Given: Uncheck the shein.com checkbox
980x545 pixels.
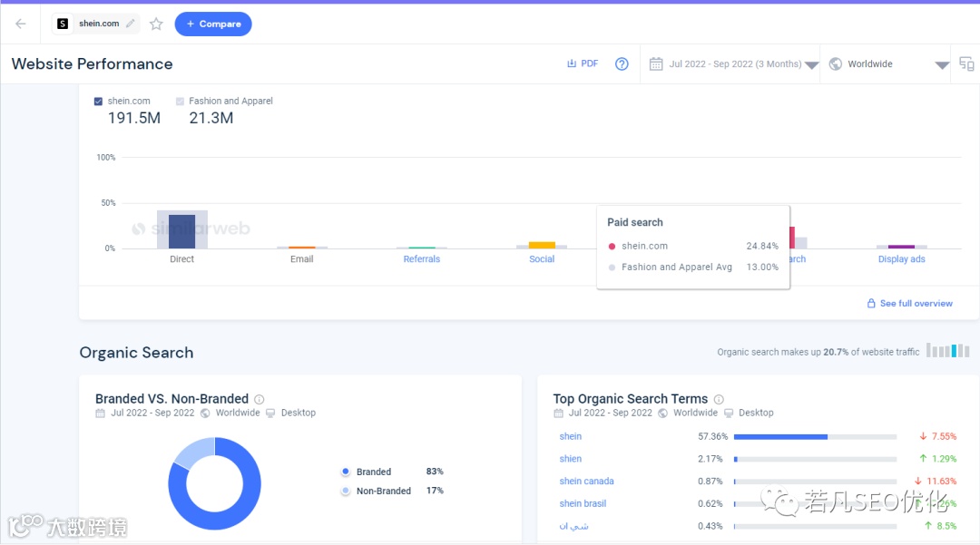Looking at the screenshot, I should 98,102.
